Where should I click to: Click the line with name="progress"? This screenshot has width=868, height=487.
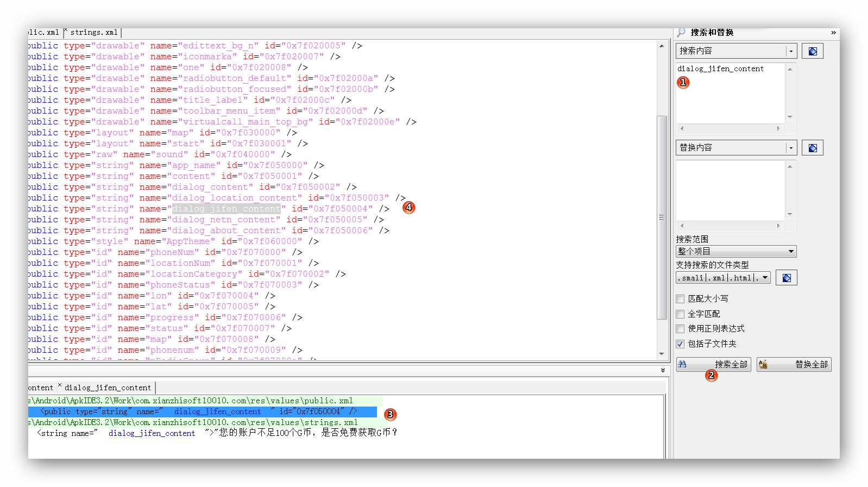[166, 317]
